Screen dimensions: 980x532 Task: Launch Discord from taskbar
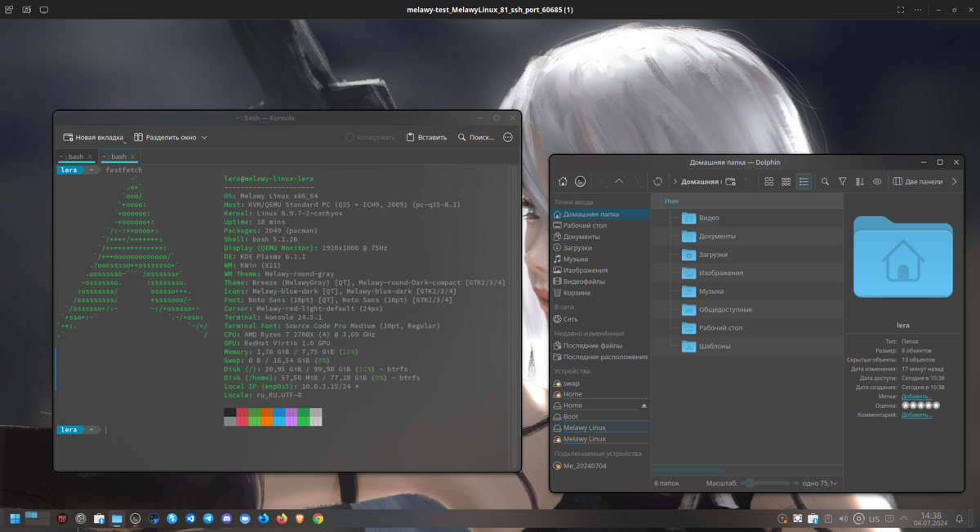(x=227, y=518)
